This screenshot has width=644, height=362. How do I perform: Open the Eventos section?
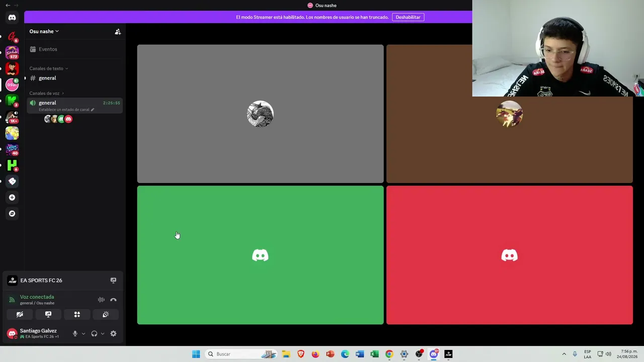74,49
